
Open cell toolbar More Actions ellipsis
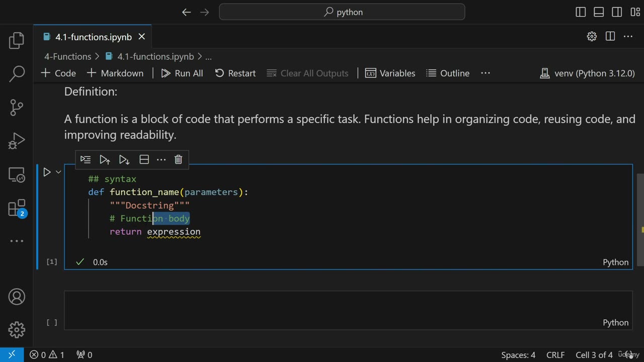[161, 159]
